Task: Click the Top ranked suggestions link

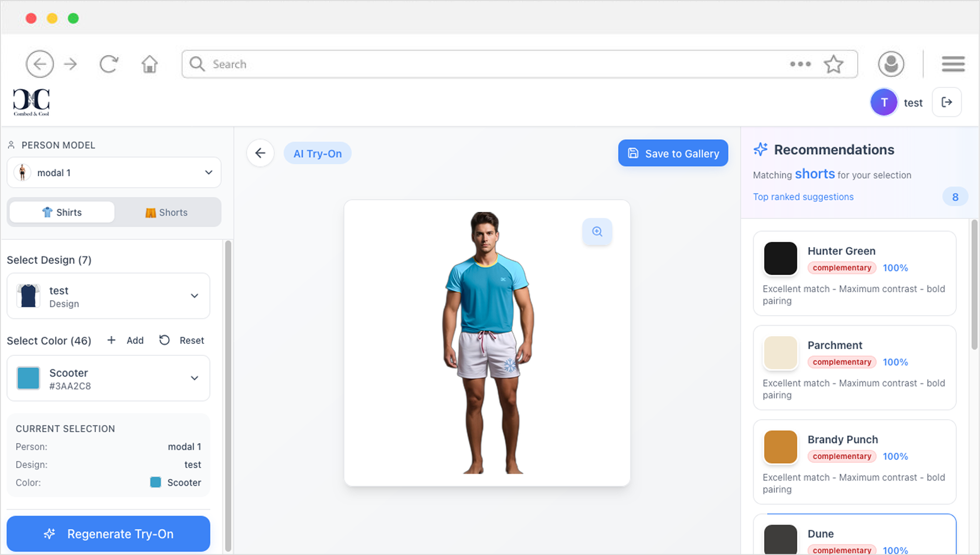Action: (803, 197)
